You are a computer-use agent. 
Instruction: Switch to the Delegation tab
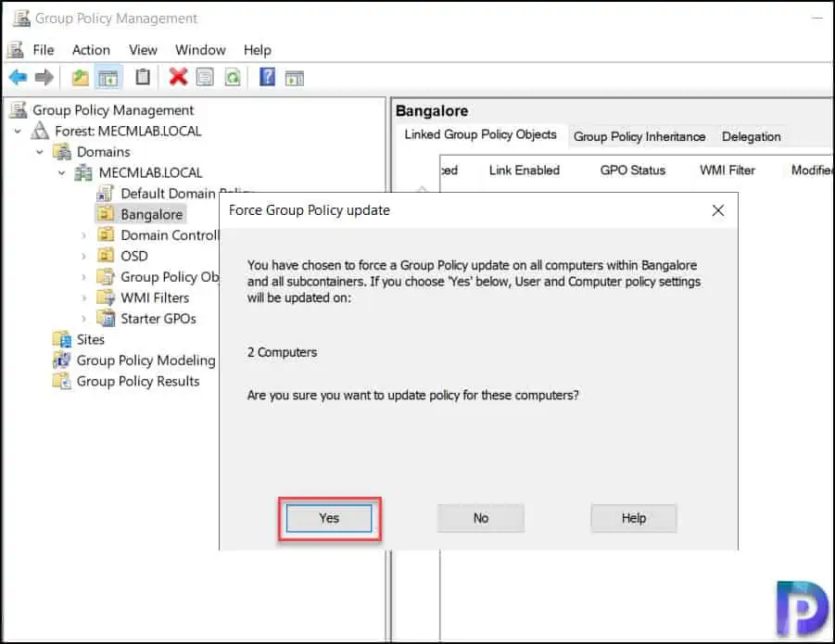tap(751, 137)
